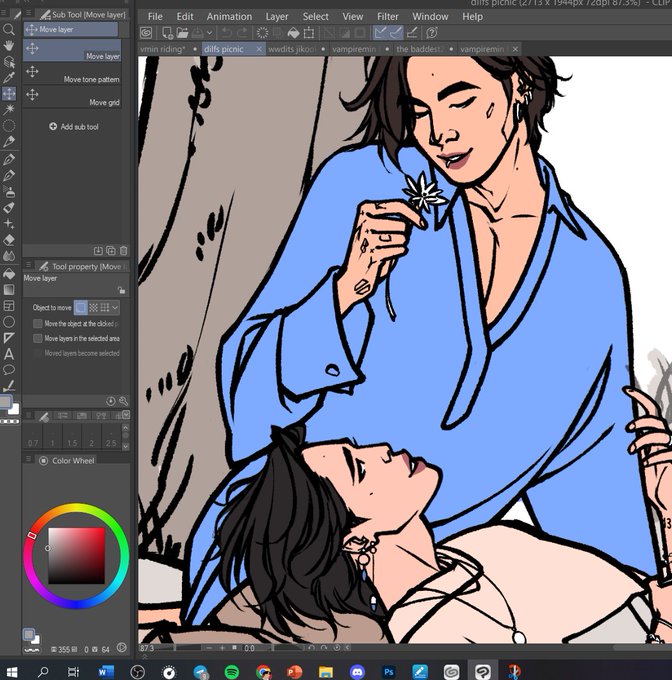This screenshot has width=672, height=680.
Task: Open the Tool property panel menu
Action: click(28, 264)
